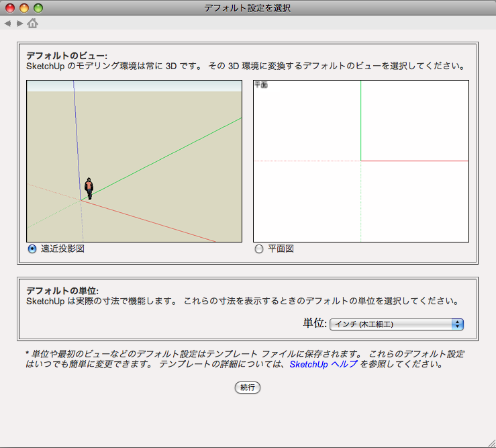Select the 遠近投影図 radio button

tap(32, 249)
